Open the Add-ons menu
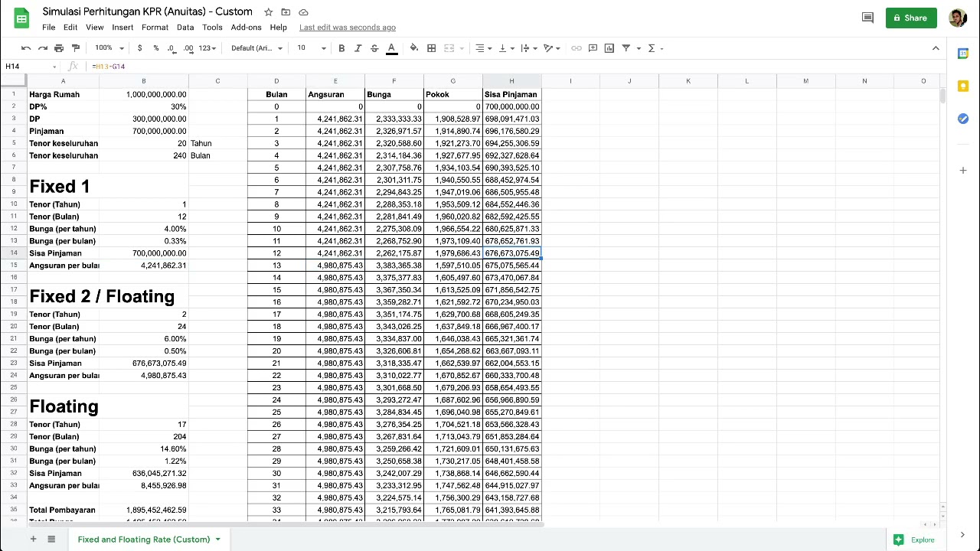The image size is (980, 551). point(247,28)
